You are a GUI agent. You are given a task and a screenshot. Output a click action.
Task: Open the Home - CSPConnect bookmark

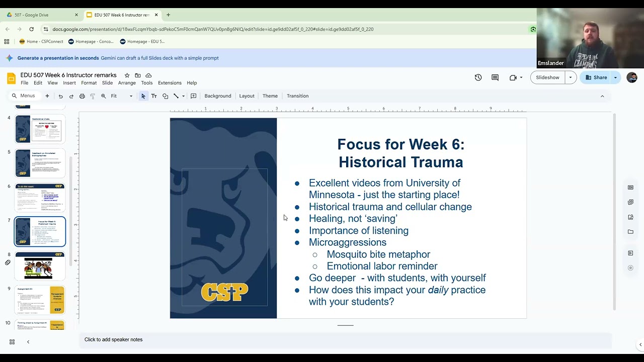(41, 42)
